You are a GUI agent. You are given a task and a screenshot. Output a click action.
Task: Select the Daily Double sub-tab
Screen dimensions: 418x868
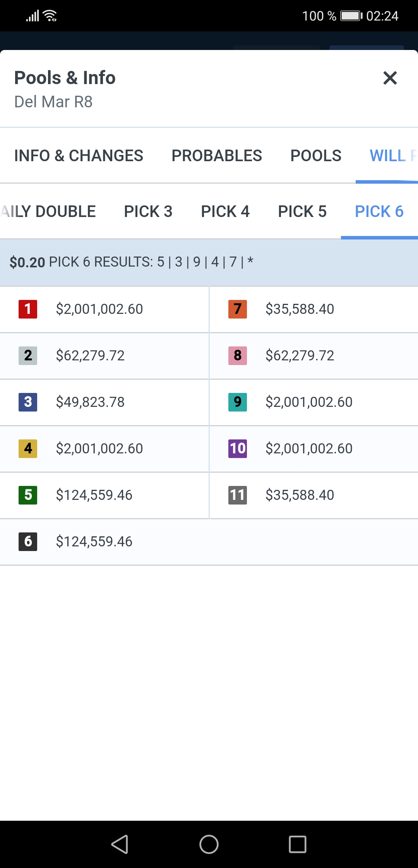(x=48, y=212)
